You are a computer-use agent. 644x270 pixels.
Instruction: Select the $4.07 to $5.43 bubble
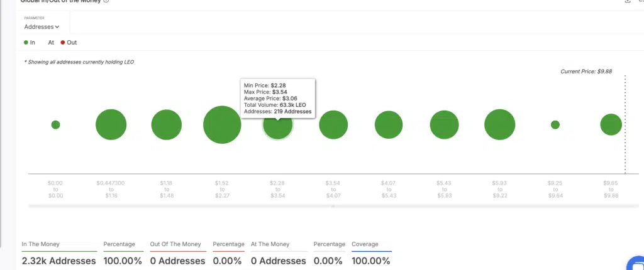click(389, 125)
